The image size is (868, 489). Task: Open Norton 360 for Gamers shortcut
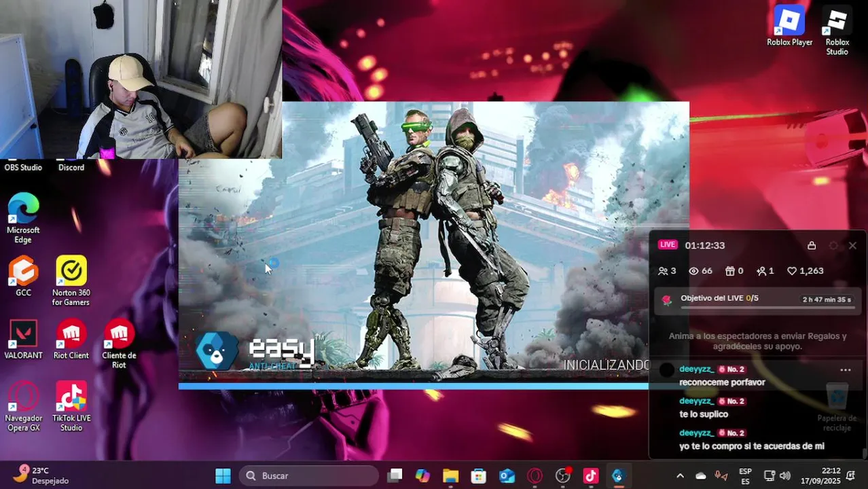[71, 280]
